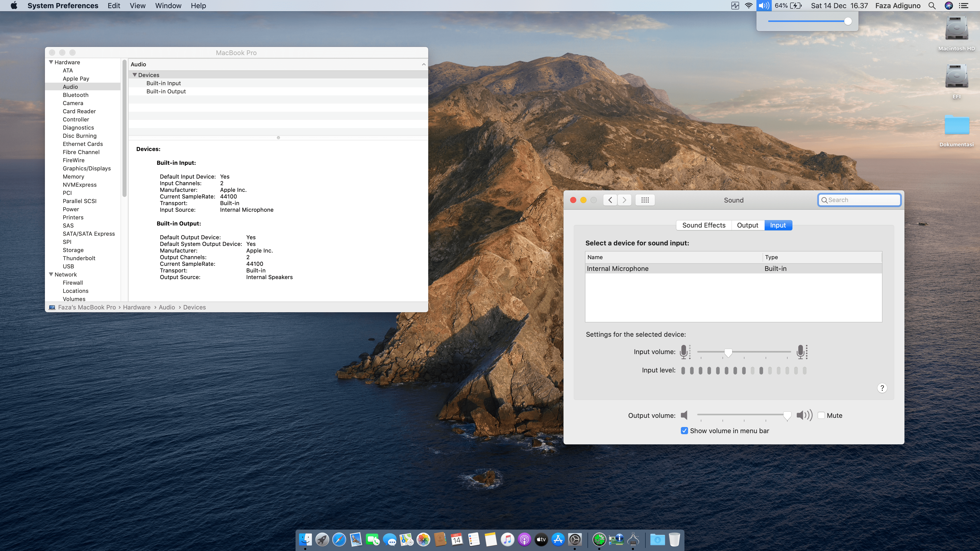This screenshot has width=980, height=551.
Task: Open the Music app in dock
Action: point(507,539)
